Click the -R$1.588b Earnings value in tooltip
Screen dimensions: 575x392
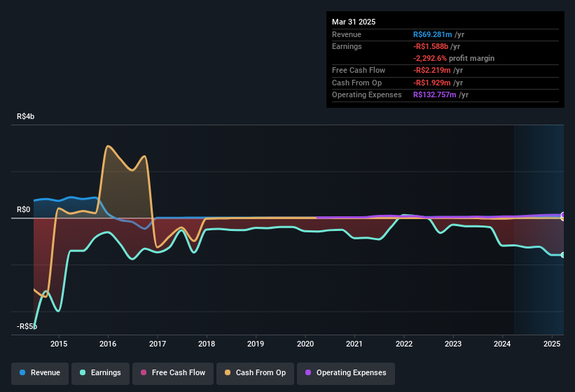pos(431,46)
